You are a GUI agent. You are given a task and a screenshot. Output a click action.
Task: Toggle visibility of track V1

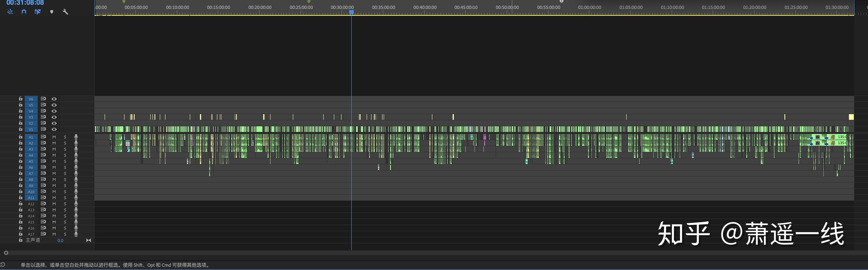(x=54, y=129)
